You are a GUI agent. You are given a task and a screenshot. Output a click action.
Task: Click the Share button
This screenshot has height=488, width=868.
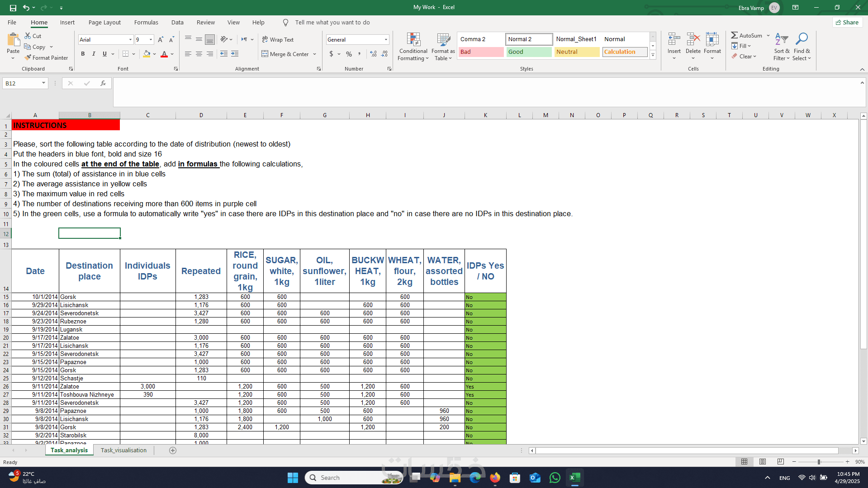tap(847, 23)
